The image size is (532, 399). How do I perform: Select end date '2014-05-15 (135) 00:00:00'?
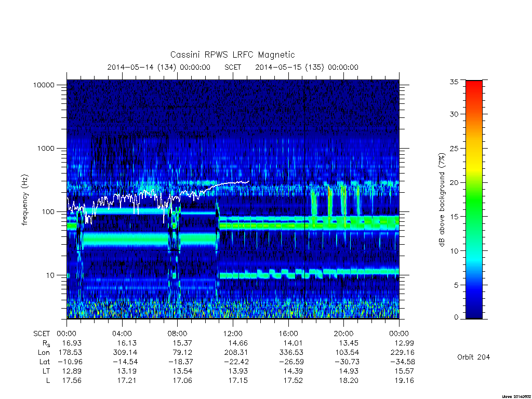pyautogui.click(x=307, y=67)
